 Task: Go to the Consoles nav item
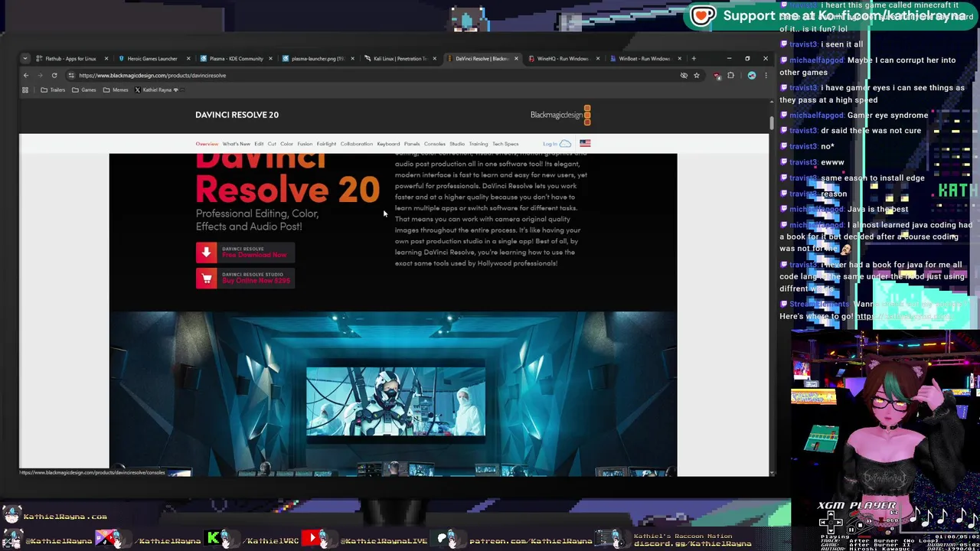coord(434,144)
